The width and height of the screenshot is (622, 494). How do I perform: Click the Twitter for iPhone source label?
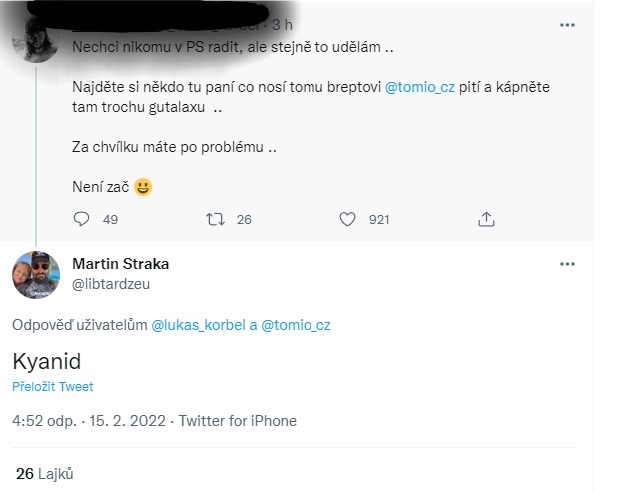coord(238,421)
